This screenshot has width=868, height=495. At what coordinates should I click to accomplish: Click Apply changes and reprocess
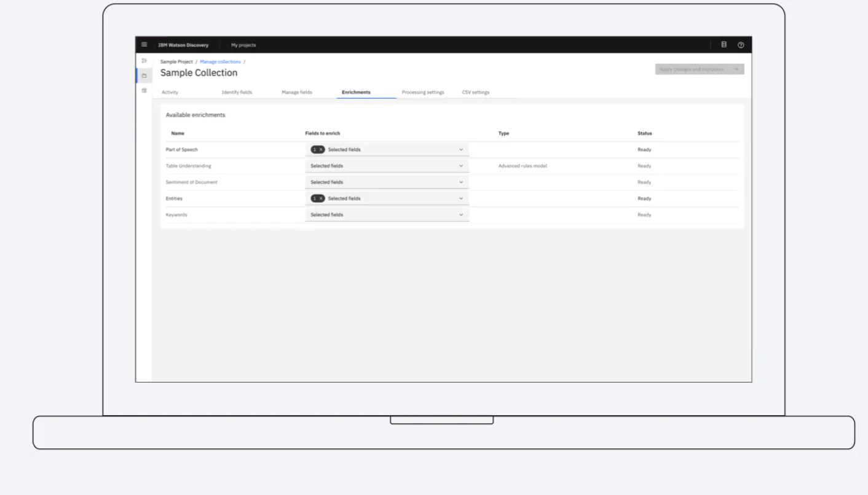click(699, 69)
